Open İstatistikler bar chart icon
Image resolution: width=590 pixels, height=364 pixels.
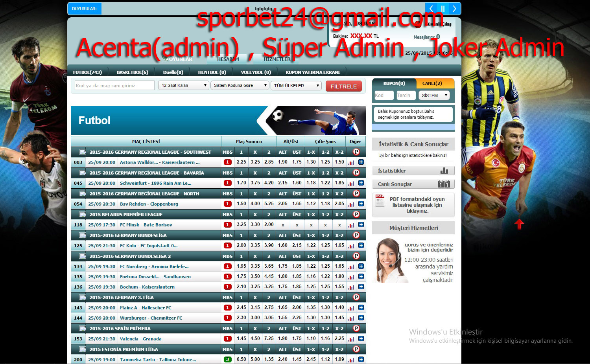point(444,171)
